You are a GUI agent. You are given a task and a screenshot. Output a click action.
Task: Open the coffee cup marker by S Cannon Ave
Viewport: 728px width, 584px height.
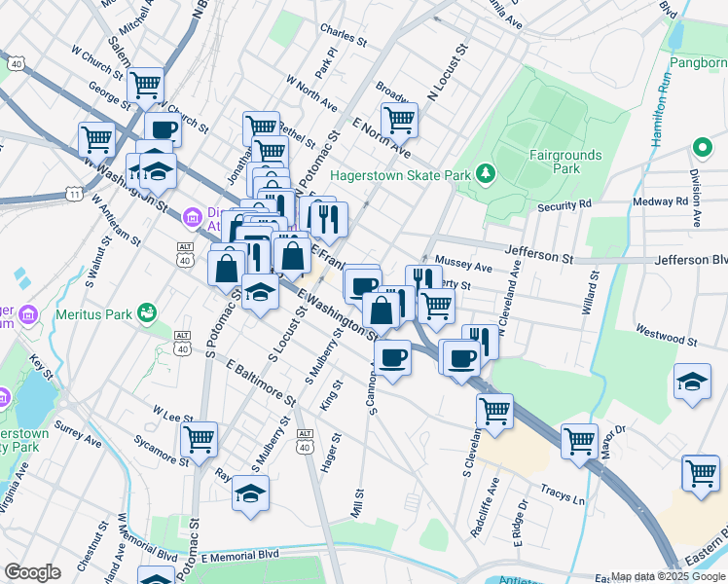click(392, 359)
